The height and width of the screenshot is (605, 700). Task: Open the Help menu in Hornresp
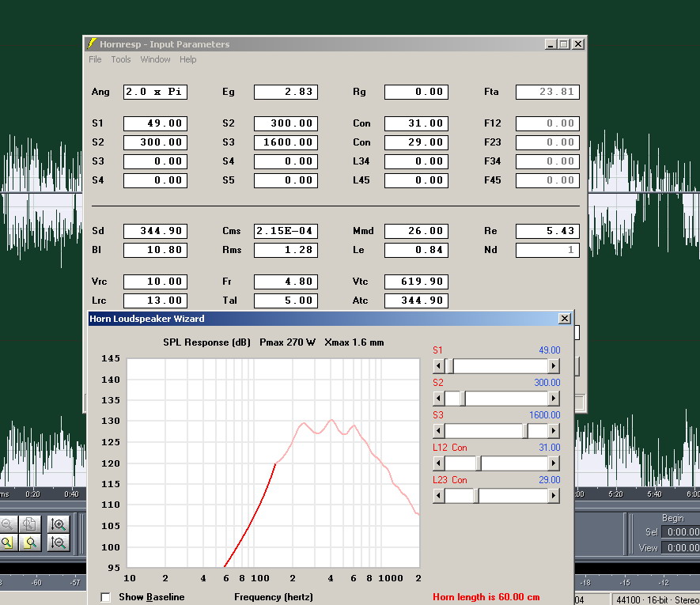pos(188,59)
